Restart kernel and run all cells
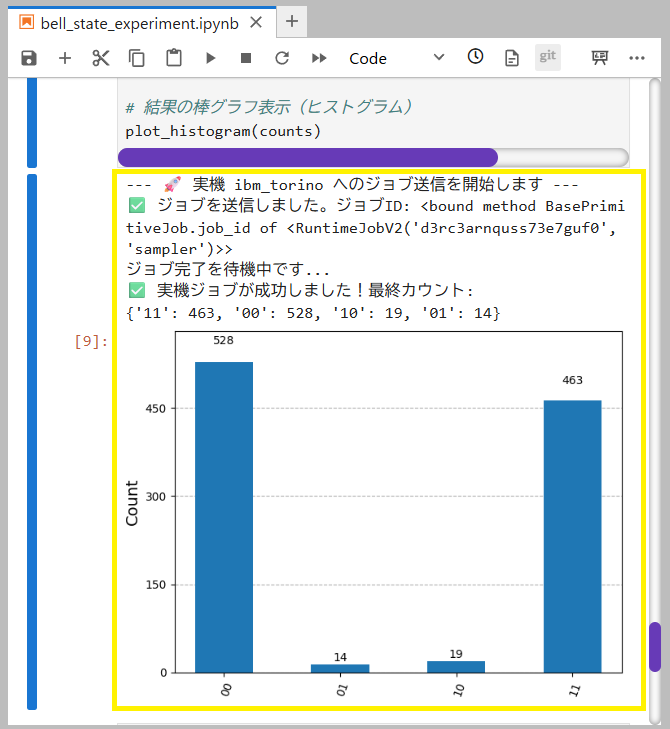Image resolution: width=670 pixels, height=729 pixels. (319, 58)
